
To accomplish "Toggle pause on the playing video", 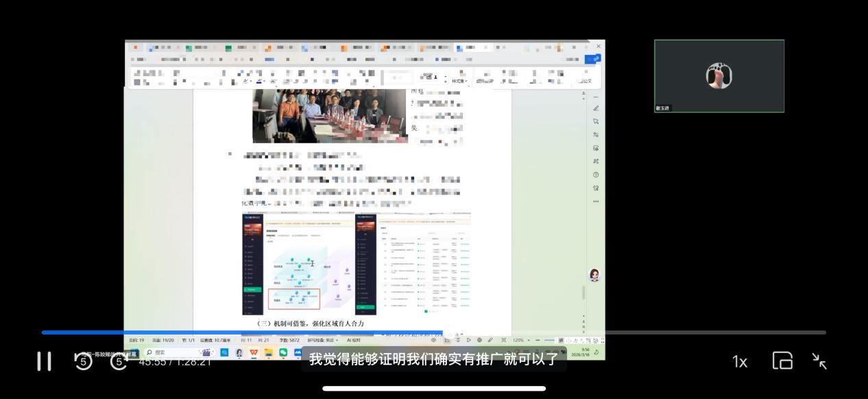I will 44,361.
